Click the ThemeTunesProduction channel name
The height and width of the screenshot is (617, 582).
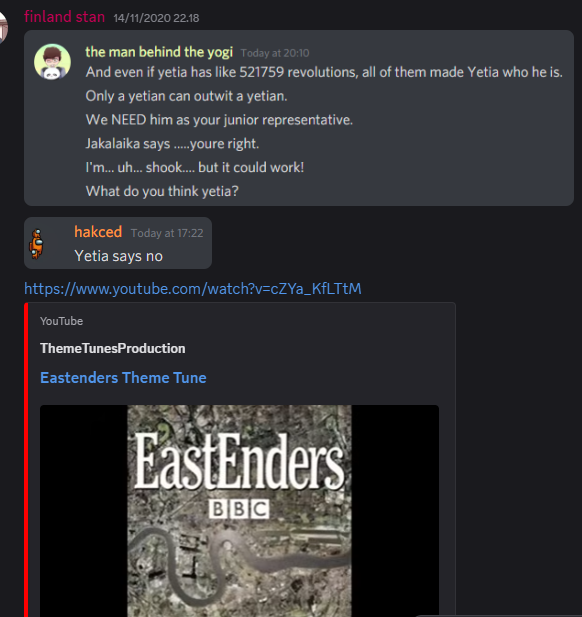click(x=113, y=348)
